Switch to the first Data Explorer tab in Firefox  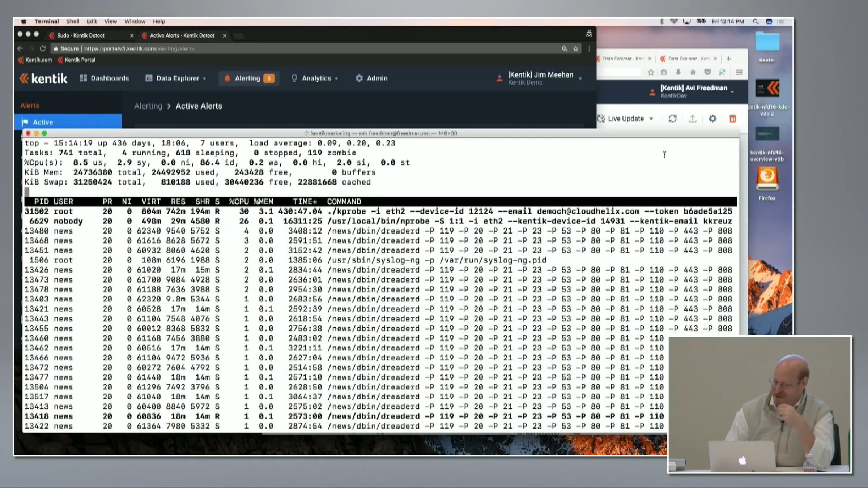(623, 59)
